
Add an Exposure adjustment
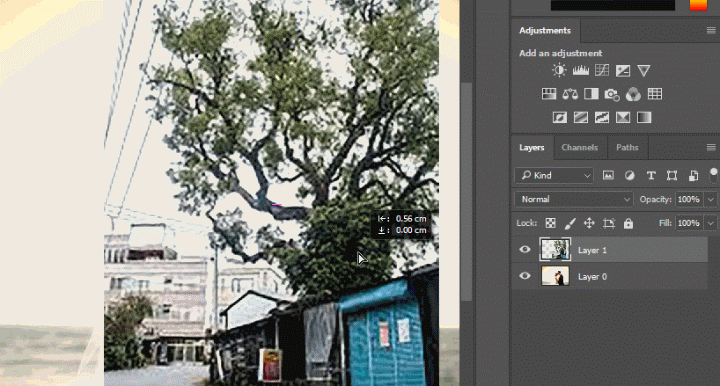click(623, 70)
